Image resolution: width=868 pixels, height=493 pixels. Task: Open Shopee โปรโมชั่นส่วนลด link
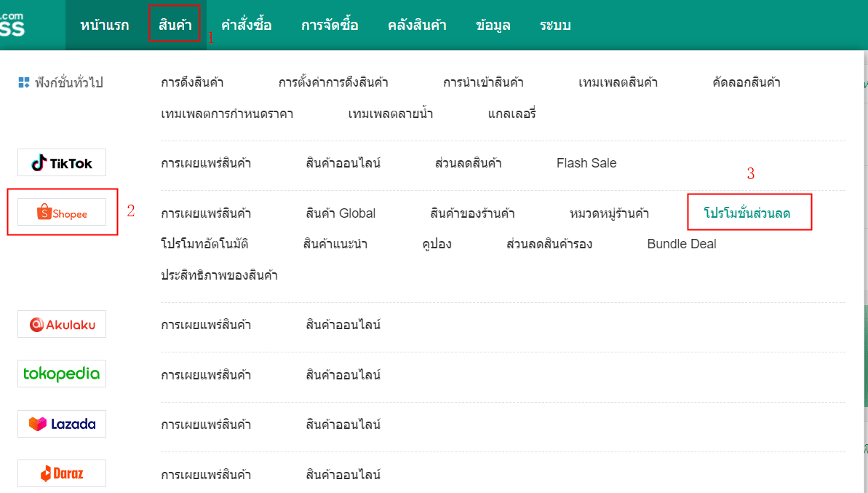tap(746, 213)
